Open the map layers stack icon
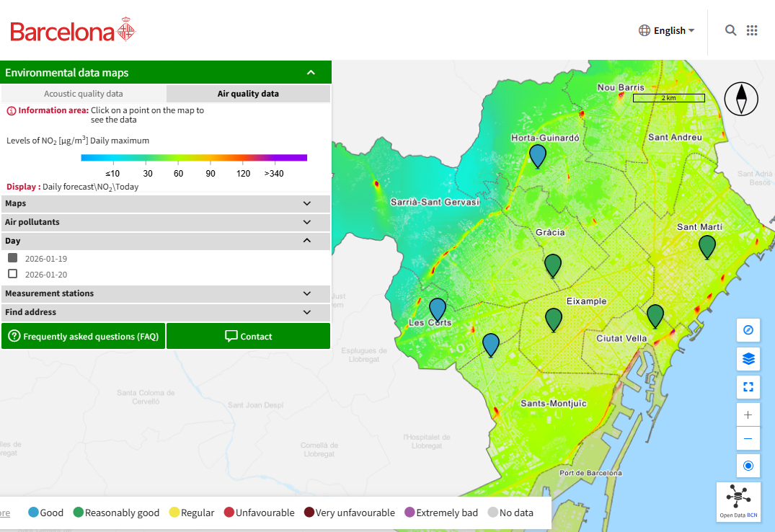 pos(748,358)
